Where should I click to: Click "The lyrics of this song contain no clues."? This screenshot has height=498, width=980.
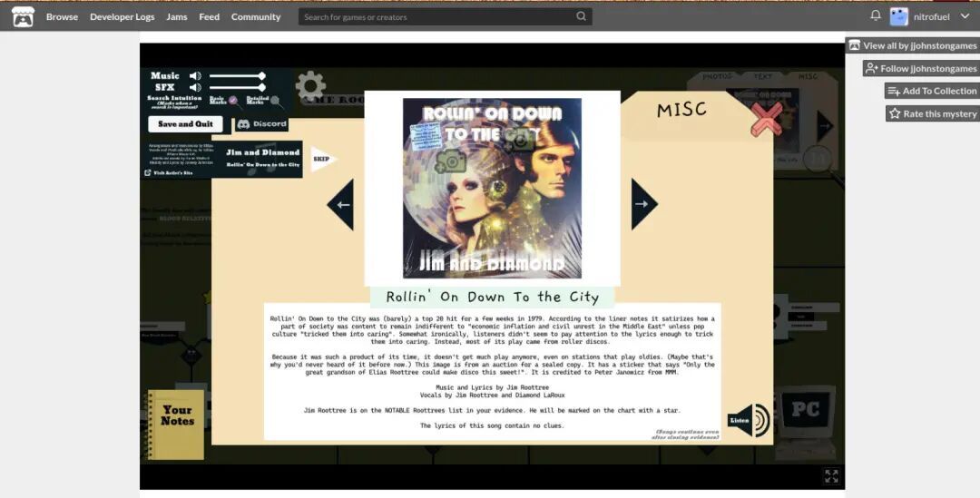coord(492,425)
